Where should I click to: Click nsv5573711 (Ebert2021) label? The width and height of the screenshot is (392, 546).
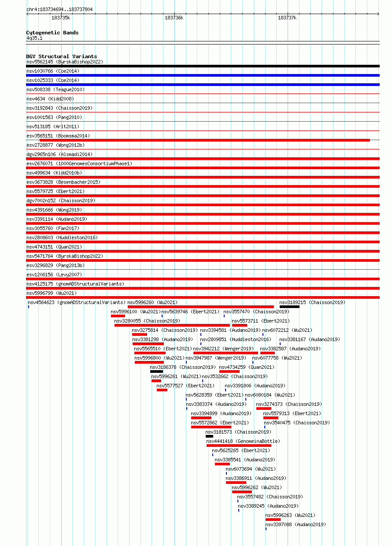coord(261,321)
